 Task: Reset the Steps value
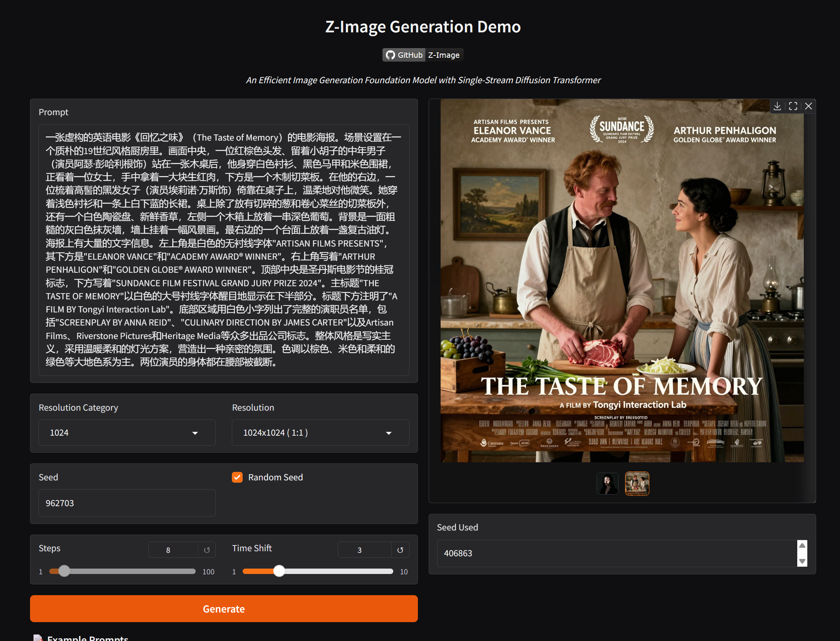[x=207, y=550]
